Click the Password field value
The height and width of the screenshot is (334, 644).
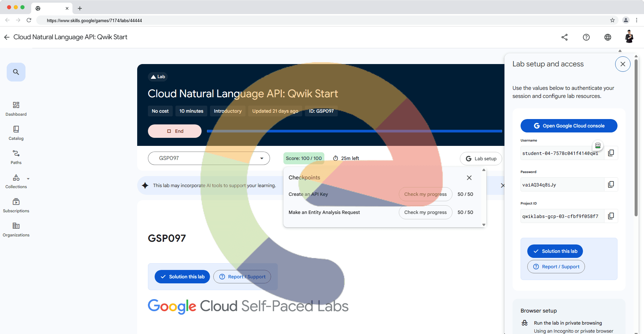click(562, 185)
